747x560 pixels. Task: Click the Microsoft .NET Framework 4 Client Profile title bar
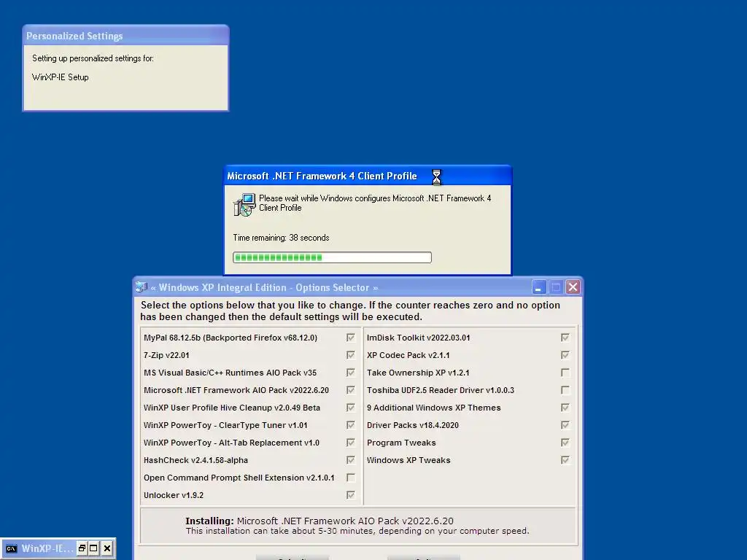pyautogui.click(x=368, y=176)
